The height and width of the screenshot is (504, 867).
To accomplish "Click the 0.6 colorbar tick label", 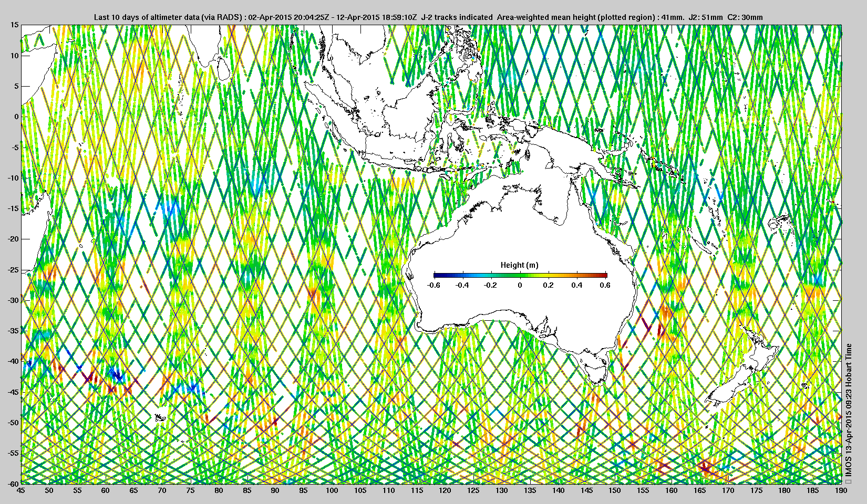I will pyautogui.click(x=605, y=285).
